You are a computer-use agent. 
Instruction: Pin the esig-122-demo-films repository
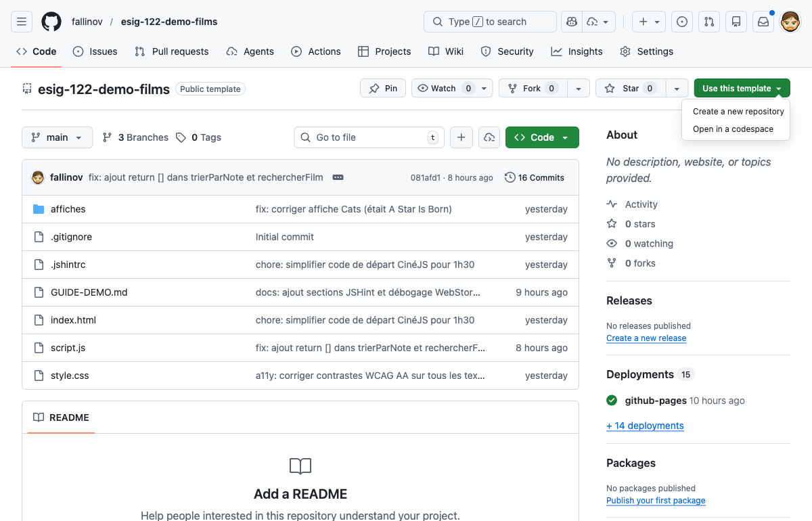tap(382, 88)
